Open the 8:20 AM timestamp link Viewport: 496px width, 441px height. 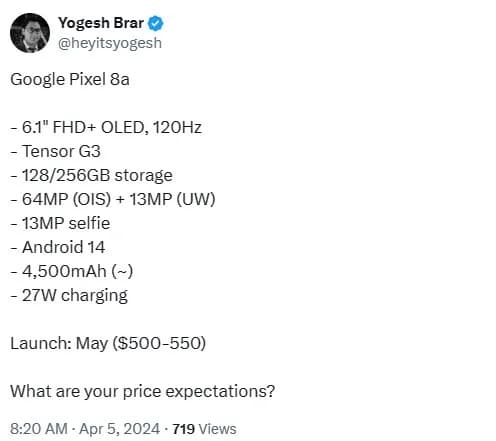point(39,429)
